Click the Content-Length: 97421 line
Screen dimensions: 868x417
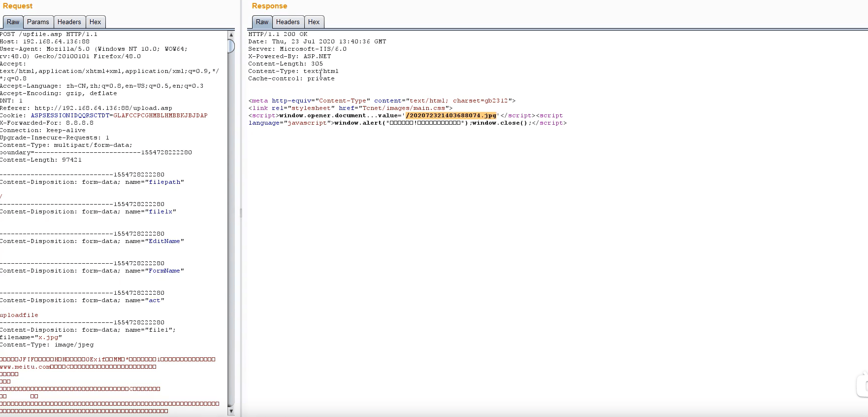(41, 160)
